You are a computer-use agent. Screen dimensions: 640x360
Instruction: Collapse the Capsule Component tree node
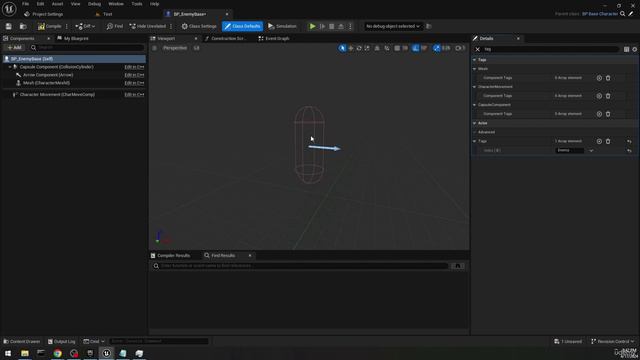(x=10, y=67)
